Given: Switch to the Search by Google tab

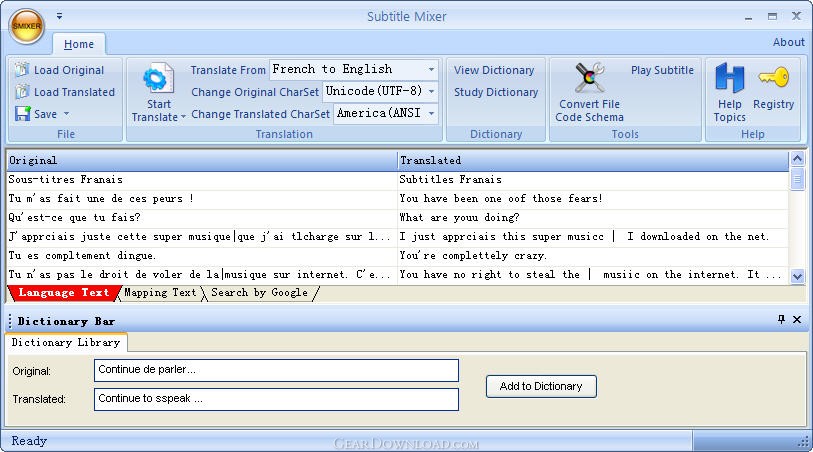Looking at the screenshot, I should (x=259, y=293).
